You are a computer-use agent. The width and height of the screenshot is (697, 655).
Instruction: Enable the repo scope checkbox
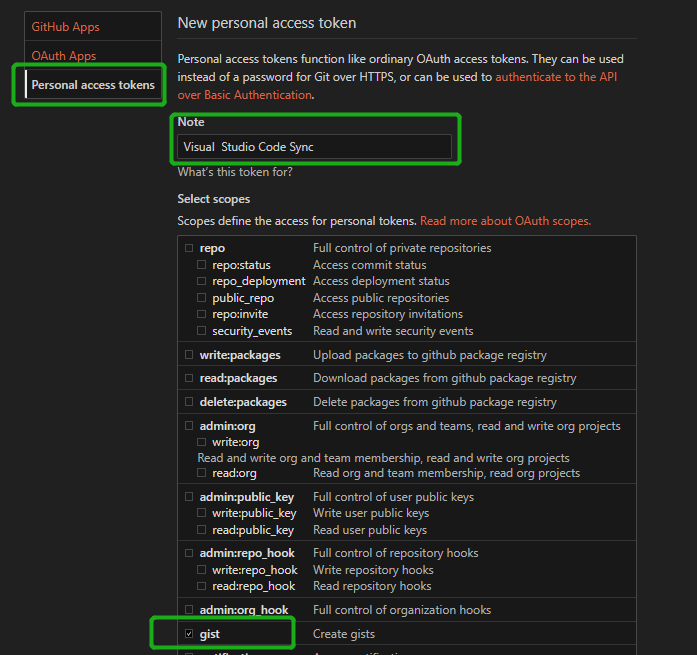(189, 248)
